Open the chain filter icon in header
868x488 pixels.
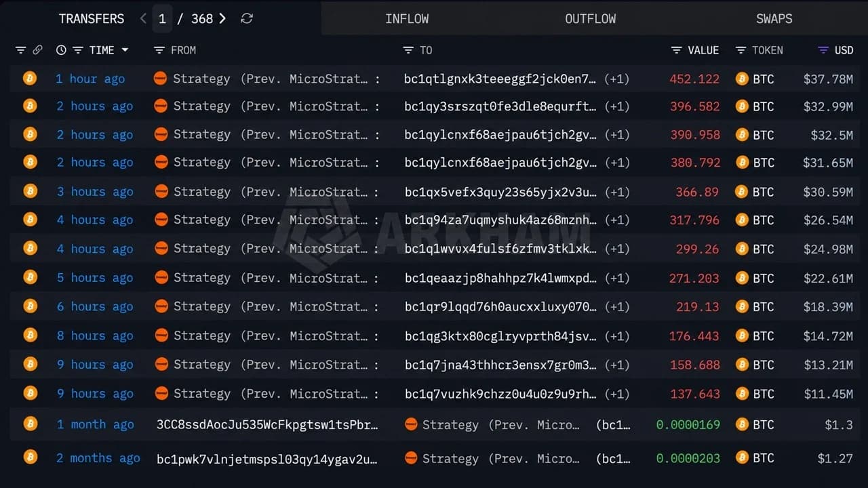21,50
